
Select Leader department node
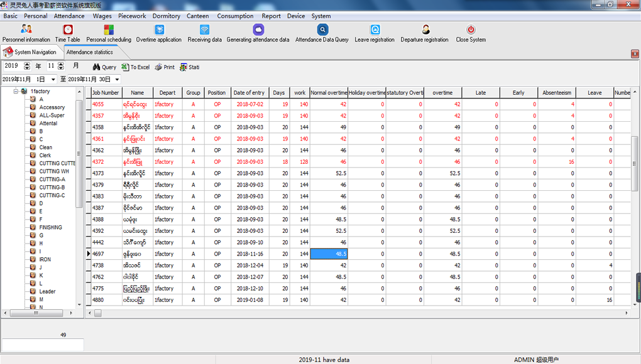click(x=47, y=292)
